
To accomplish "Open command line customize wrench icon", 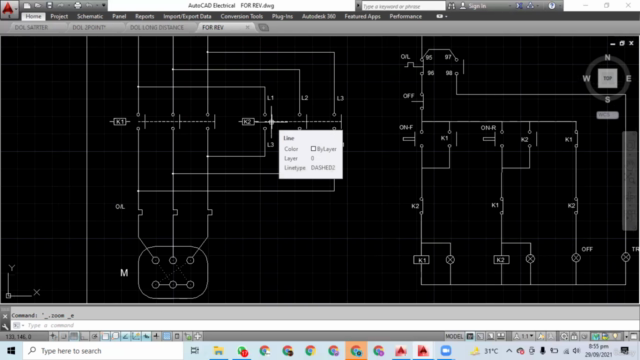I will coord(5,326).
